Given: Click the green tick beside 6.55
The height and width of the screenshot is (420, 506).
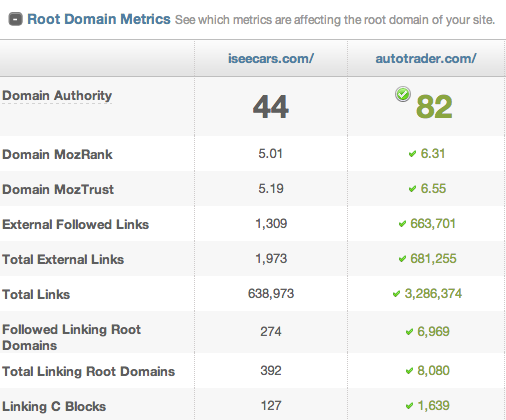Looking at the screenshot, I should 412,189.
